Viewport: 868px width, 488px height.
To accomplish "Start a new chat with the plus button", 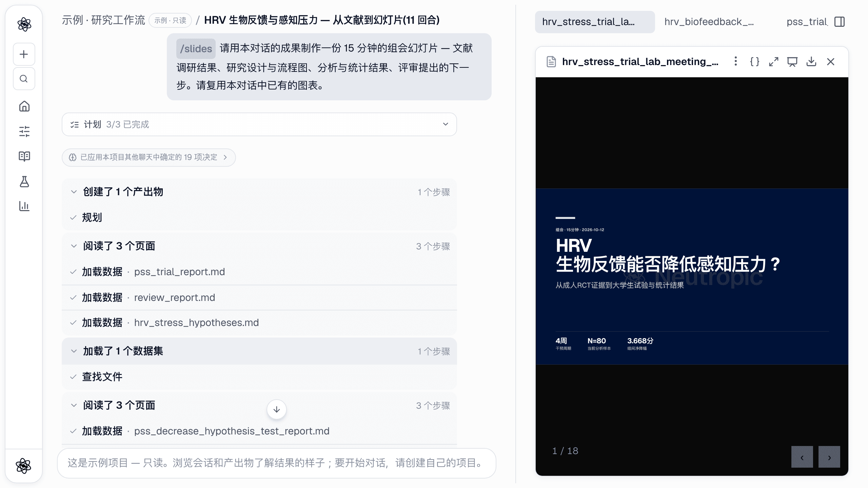I will pyautogui.click(x=24, y=54).
